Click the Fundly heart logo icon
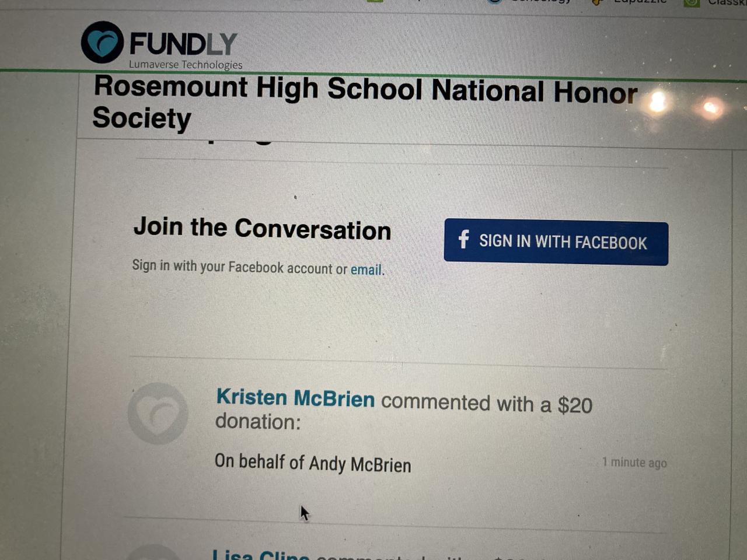Image resolution: width=747 pixels, height=560 pixels. click(102, 42)
